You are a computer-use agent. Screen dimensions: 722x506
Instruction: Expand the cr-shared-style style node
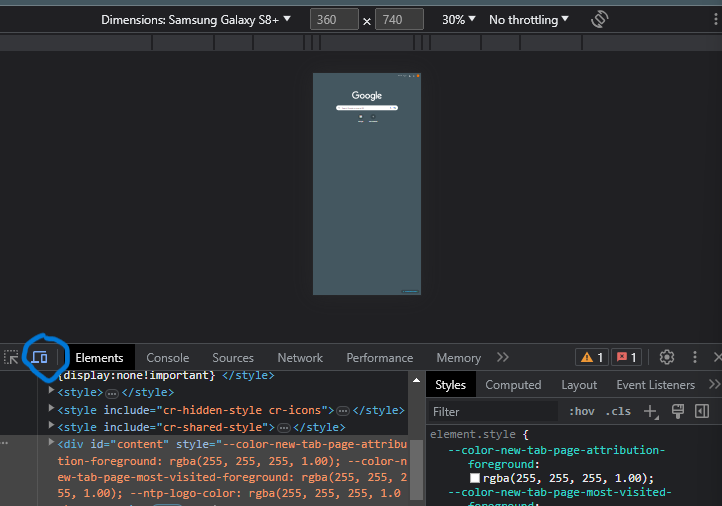[x=52, y=425]
